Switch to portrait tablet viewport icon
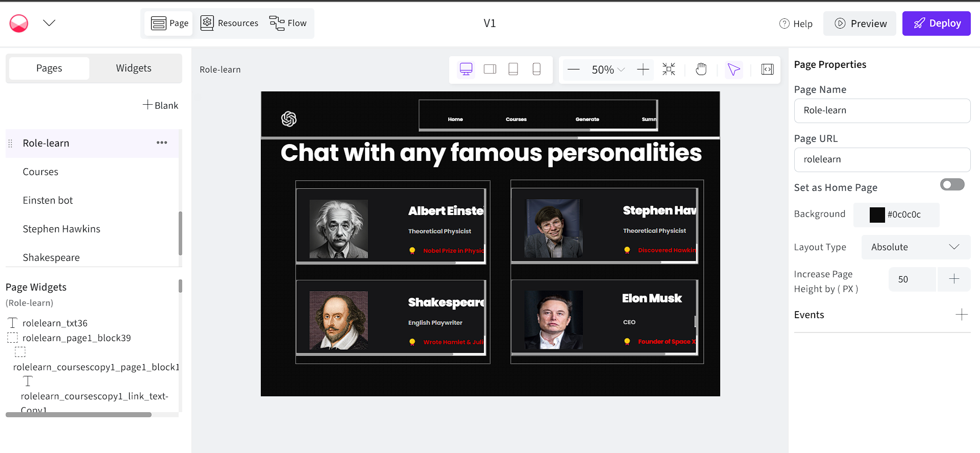The height and width of the screenshot is (453, 980). pos(513,69)
